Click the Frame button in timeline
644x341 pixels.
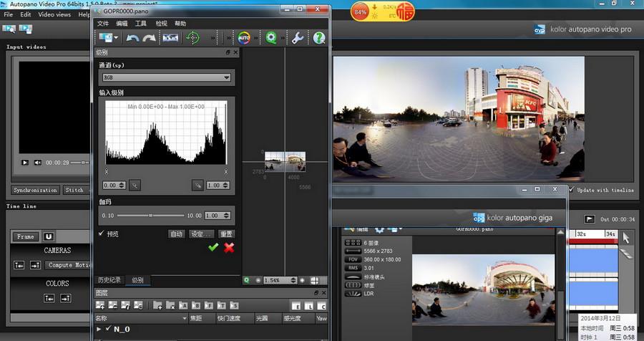[26, 236]
